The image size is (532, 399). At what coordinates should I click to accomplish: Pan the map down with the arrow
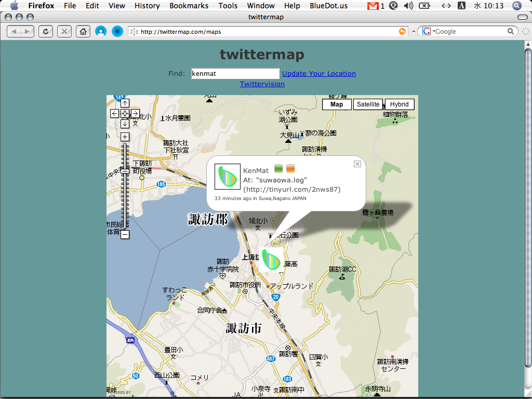pos(125,124)
